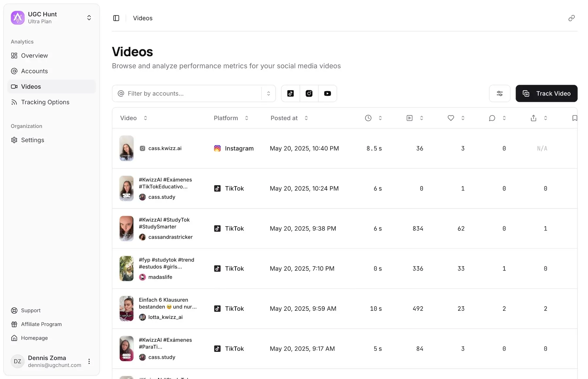Screen dimensions: 588x379
Task: Click the bookmark column header icon
Action: 575,118
